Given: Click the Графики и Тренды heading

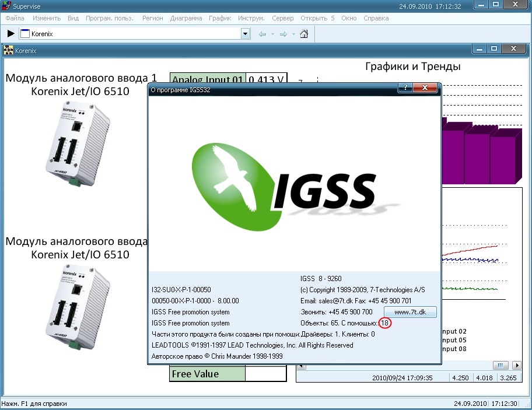Looking at the screenshot, I should [413, 66].
